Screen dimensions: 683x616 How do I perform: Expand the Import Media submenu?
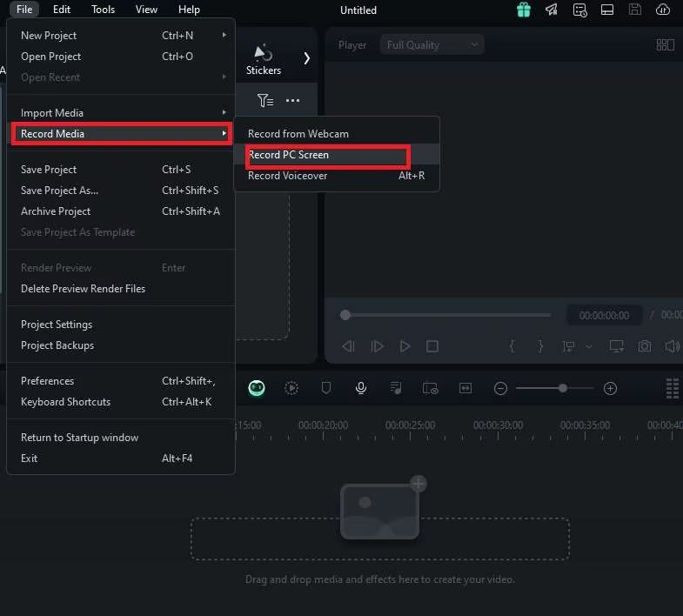coord(224,112)
